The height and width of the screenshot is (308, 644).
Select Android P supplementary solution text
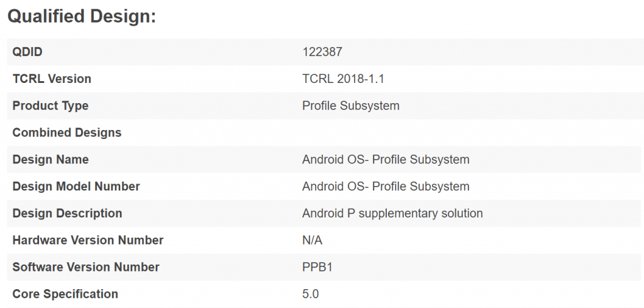[392, 214]
